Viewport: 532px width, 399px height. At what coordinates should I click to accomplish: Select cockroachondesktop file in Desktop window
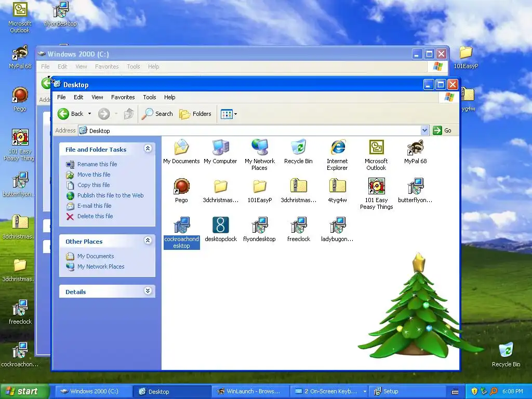pos(181,233)
